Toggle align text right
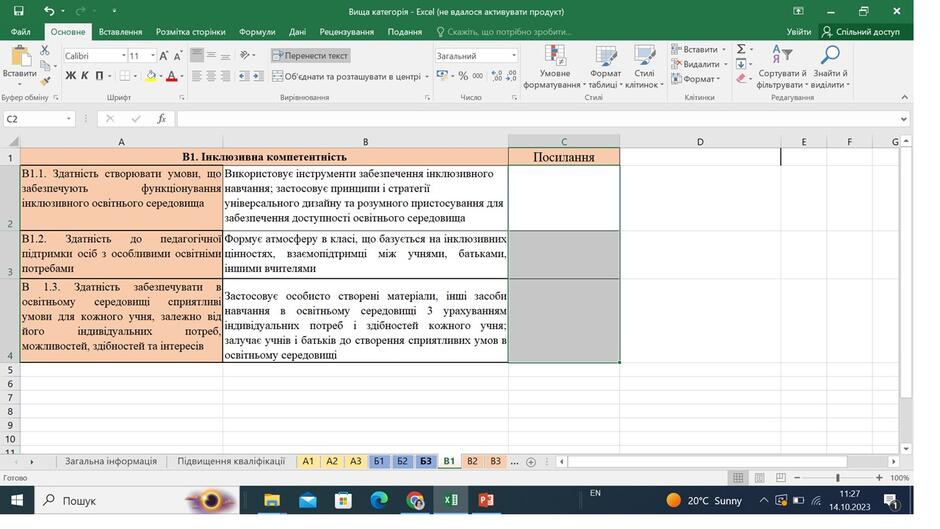The height and width of the screenshot is (529, 940). click(x=225, y=76)
